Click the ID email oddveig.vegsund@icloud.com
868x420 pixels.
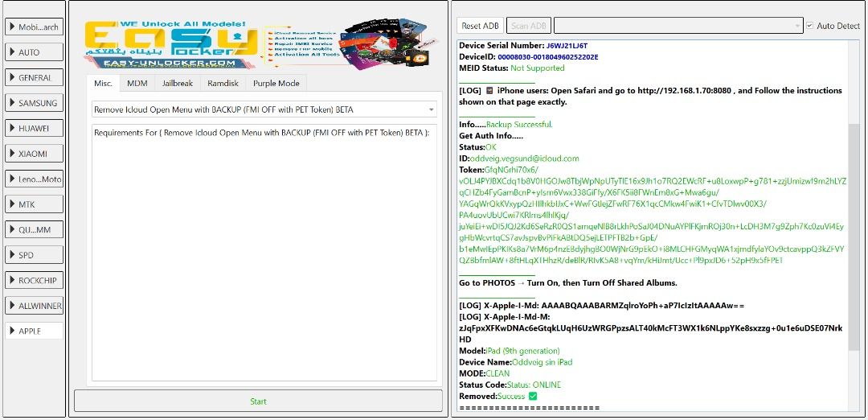pyautogui.click(x=524, y=159)
